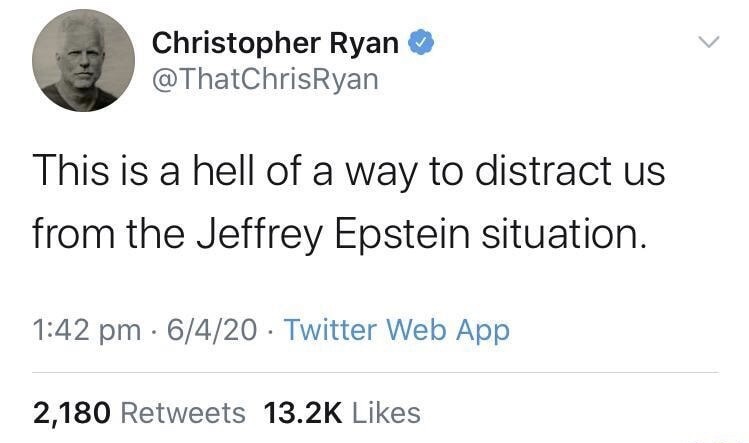
Task: Click the 6/4/20 date
Action: (x=212, y=330)
